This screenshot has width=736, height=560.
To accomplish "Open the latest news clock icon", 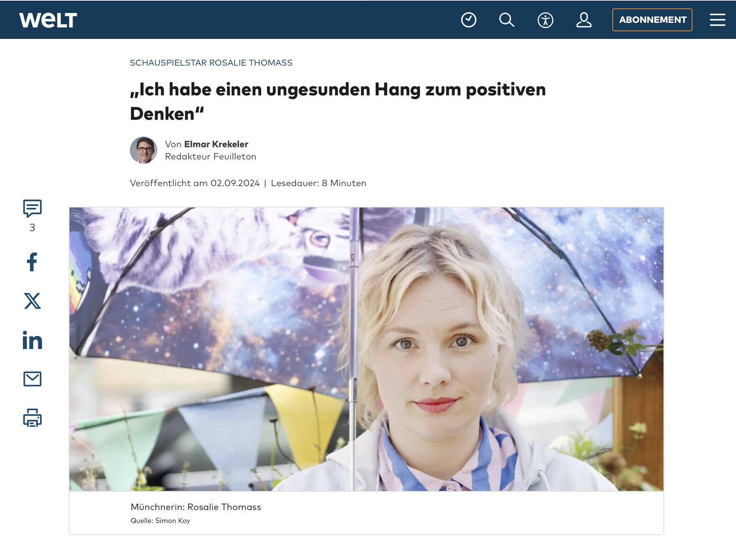I will [x=468, y=20].
